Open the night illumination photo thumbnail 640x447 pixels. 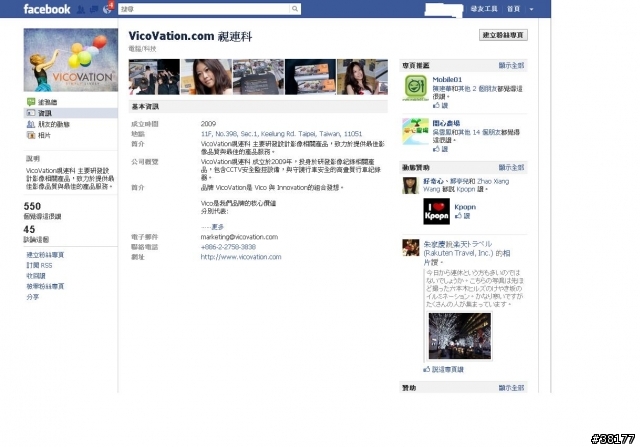coord(460,336)
